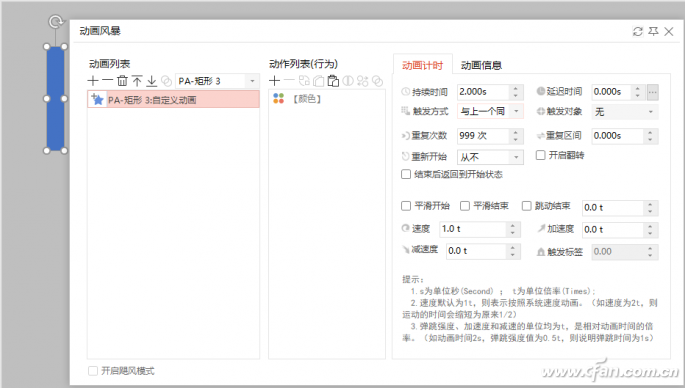This screenshot has height=388, width=685.
Task: Click the refresh icon in 动画风暴 title bar
Action: pyautogui.click(x=638, y=31)
